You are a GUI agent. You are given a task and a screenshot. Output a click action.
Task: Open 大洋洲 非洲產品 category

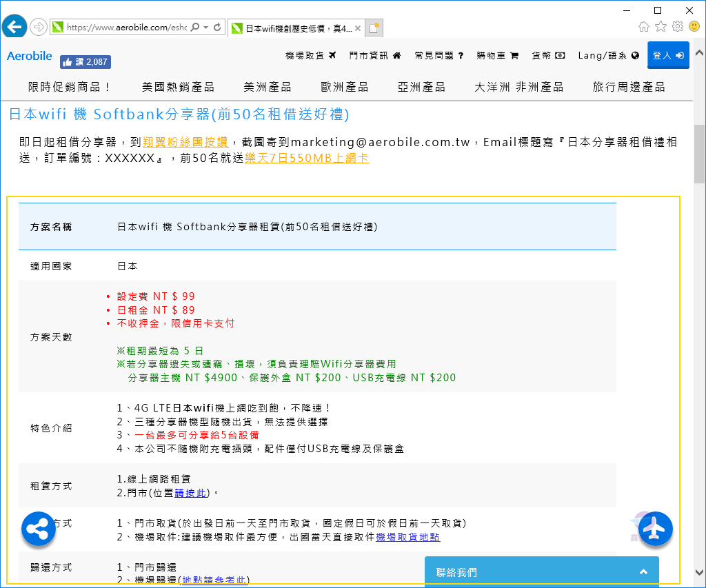coord(518,87)
